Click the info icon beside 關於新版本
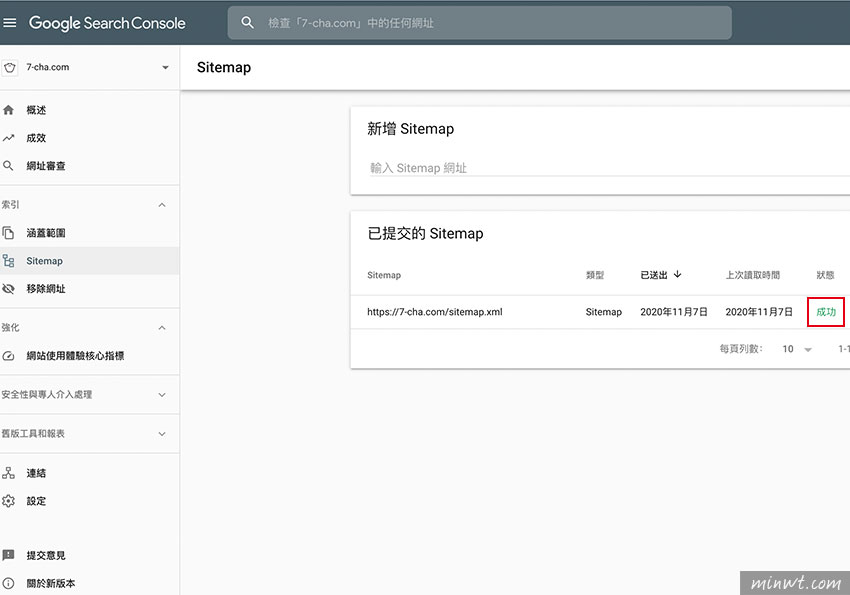Viewport: 850px width, 595px height. point(8,584)
